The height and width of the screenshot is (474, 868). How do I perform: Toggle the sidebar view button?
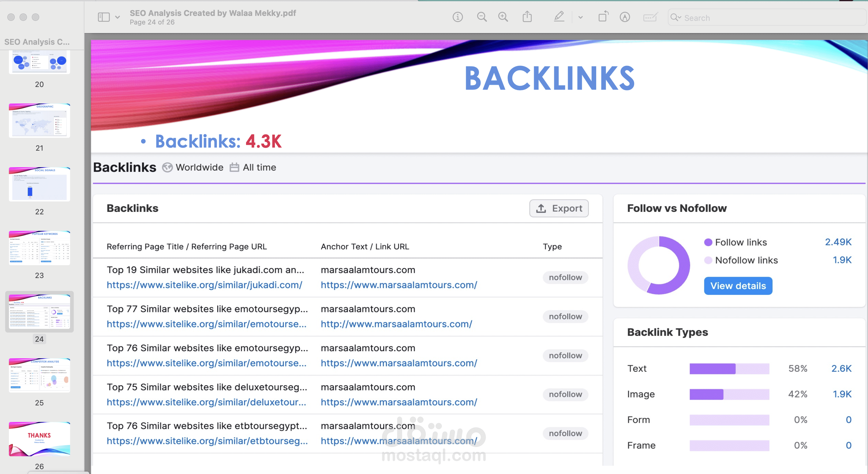click(103, 17)
